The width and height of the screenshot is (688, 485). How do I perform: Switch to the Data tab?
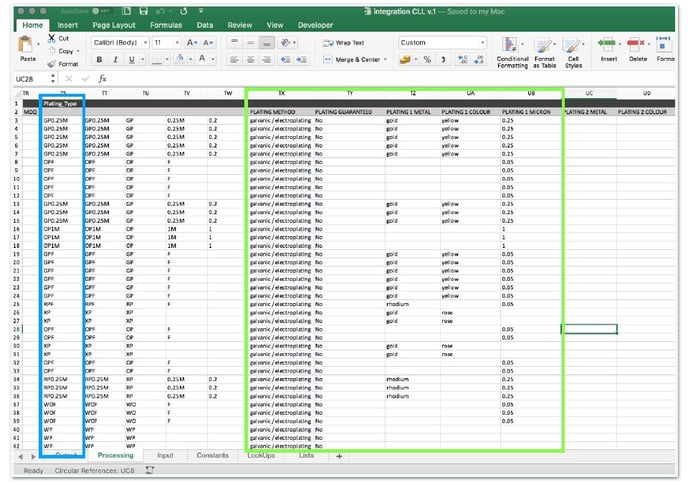(205, 25)
